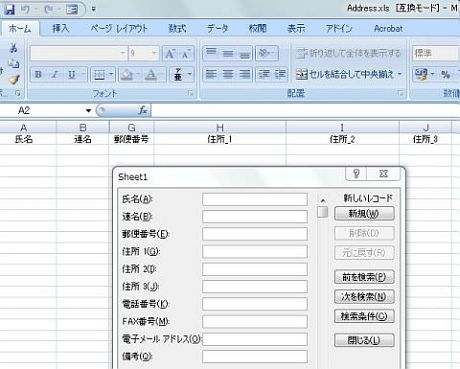Click the 郵便番号 header cell
This screenshot has height=369, width=460.
pos(131,139)
